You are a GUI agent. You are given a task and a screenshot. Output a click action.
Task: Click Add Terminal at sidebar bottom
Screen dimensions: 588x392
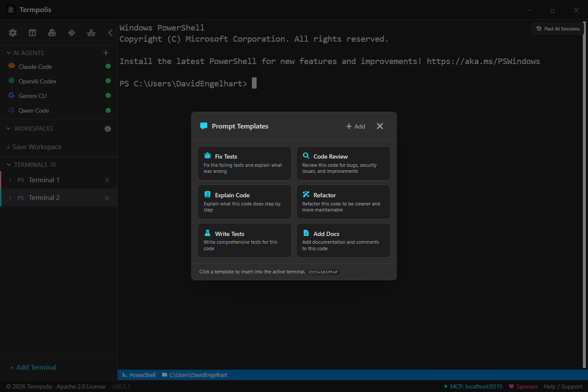point(33,367)
